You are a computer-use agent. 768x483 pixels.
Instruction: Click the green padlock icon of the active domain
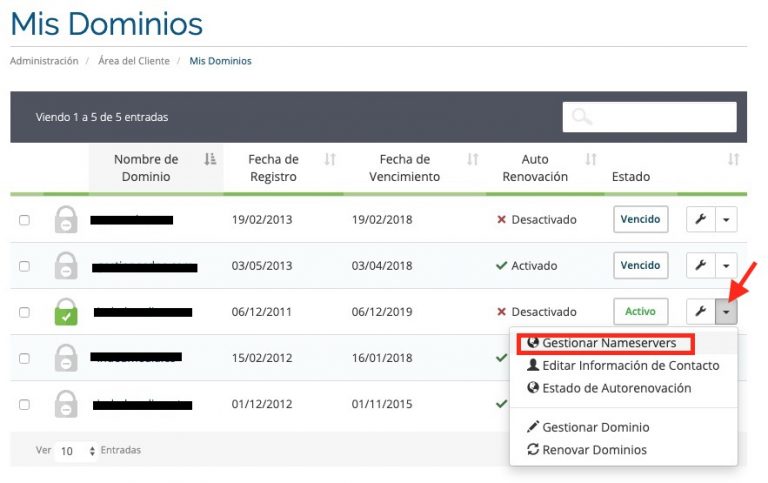click(66, 312)
